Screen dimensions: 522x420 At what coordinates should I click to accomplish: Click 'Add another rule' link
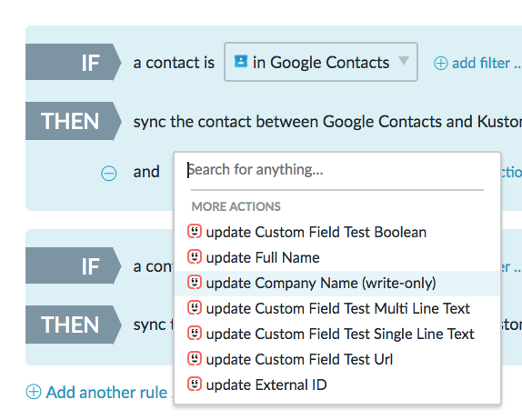pos(106,392)
